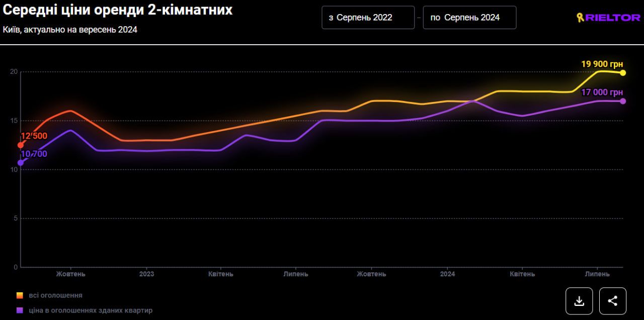Open the end date 'по Серпень 2024' dropdown

(469, 18)
